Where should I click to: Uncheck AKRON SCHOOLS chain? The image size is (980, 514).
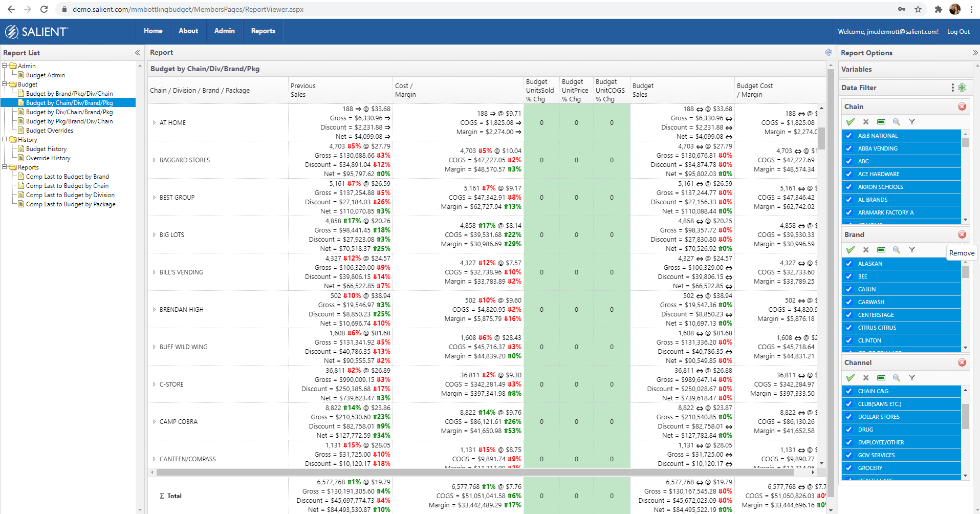click(x=849, y=187)
